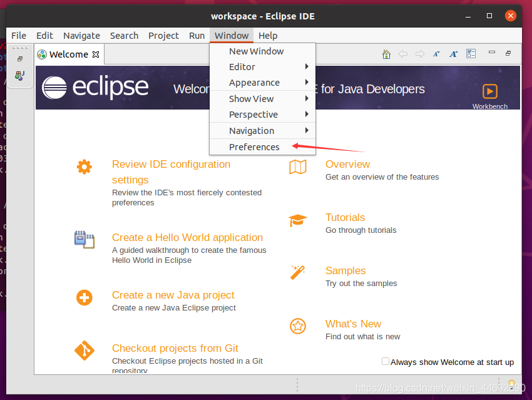Click the Checkout projects from Git link
Image resolution: width=532 pixels, height=400 pixels.
tap(175, 348)
